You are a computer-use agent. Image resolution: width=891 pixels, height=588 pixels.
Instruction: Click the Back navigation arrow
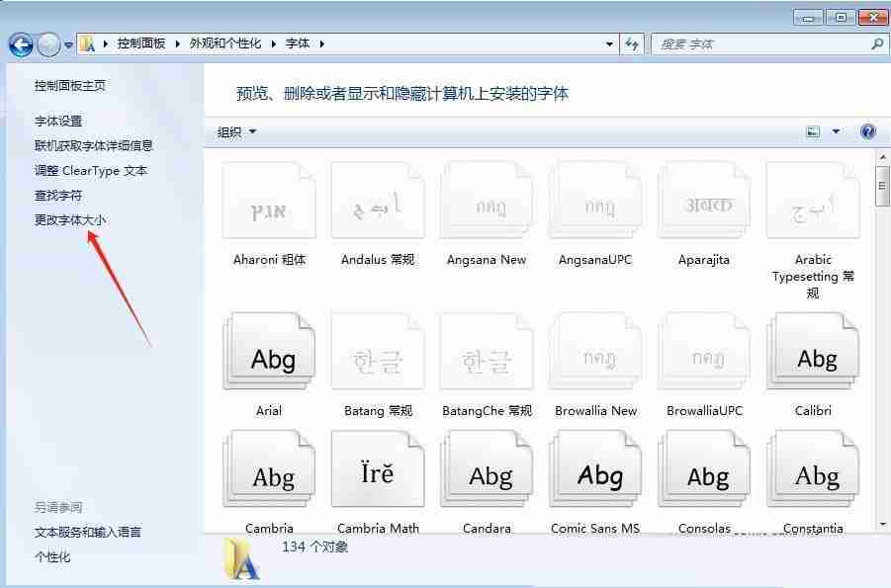pos(22,43)
